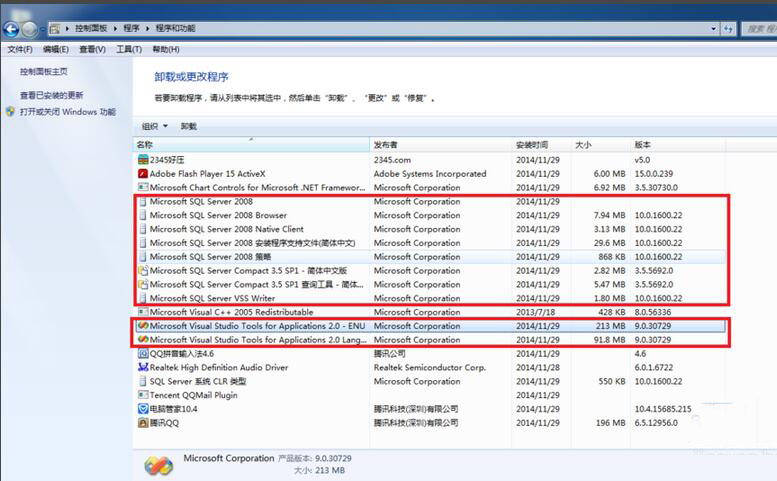Click the SQL Server VSS Writer row icon
This screenshot has width=777, height=481.
click(x=143, y=298)
